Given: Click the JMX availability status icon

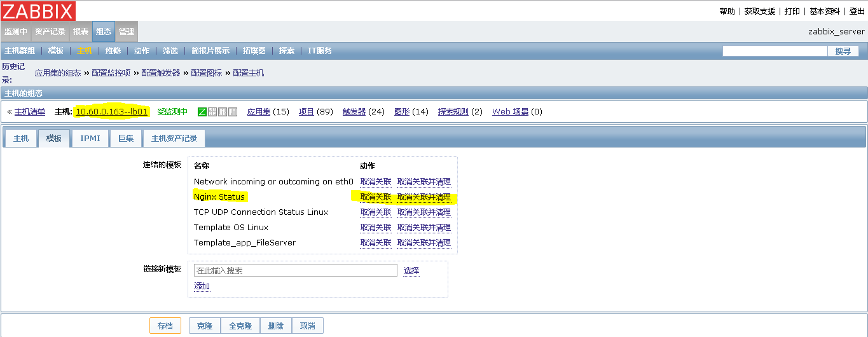Looking at the screenshot, I should [x=223, y=112].
